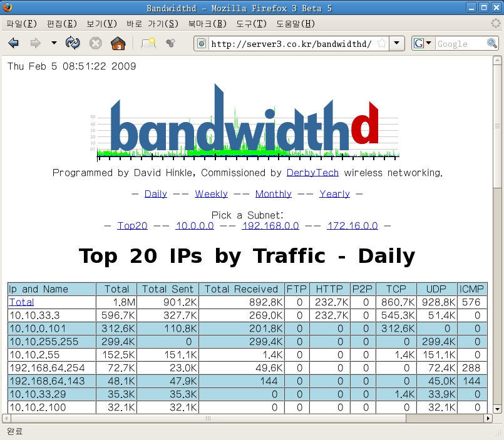Click the horizontal scrollbar left arrow
This screenshot has width=504, height=440.
[x=6, y=418]
